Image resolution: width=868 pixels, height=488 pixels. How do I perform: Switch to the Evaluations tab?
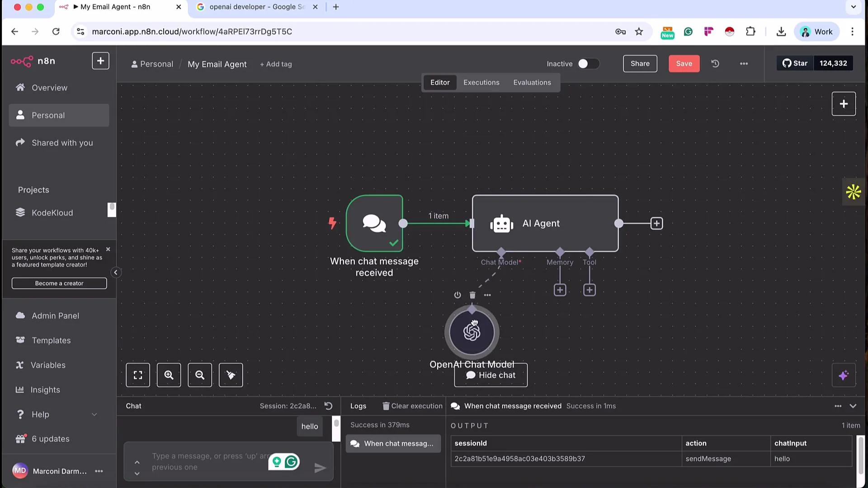coord(532,82)
